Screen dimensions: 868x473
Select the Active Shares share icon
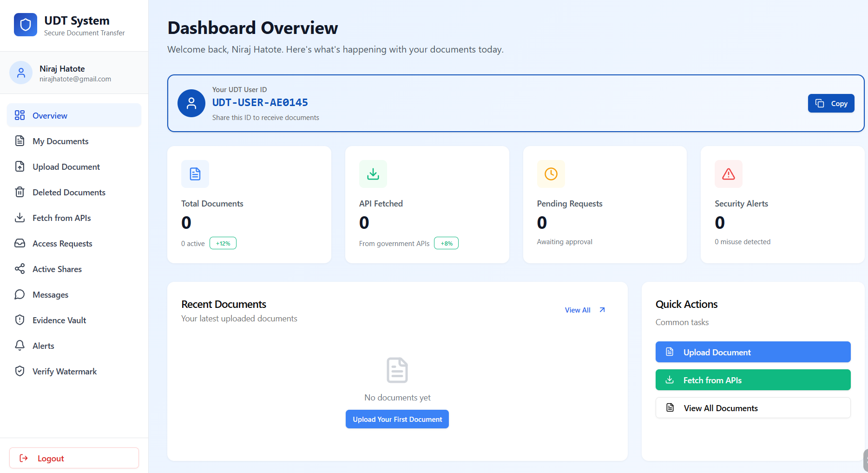20,269
